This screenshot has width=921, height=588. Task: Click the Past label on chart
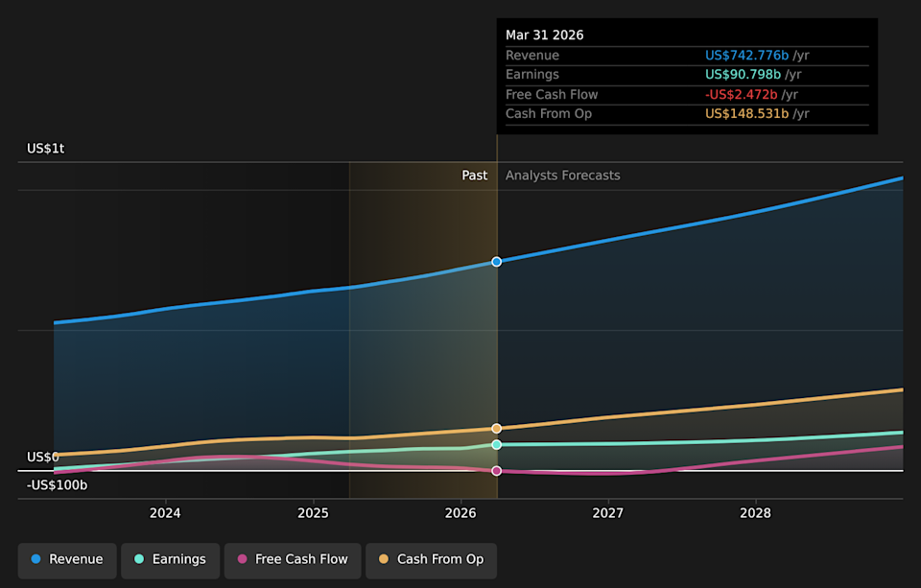coord(475,176)
